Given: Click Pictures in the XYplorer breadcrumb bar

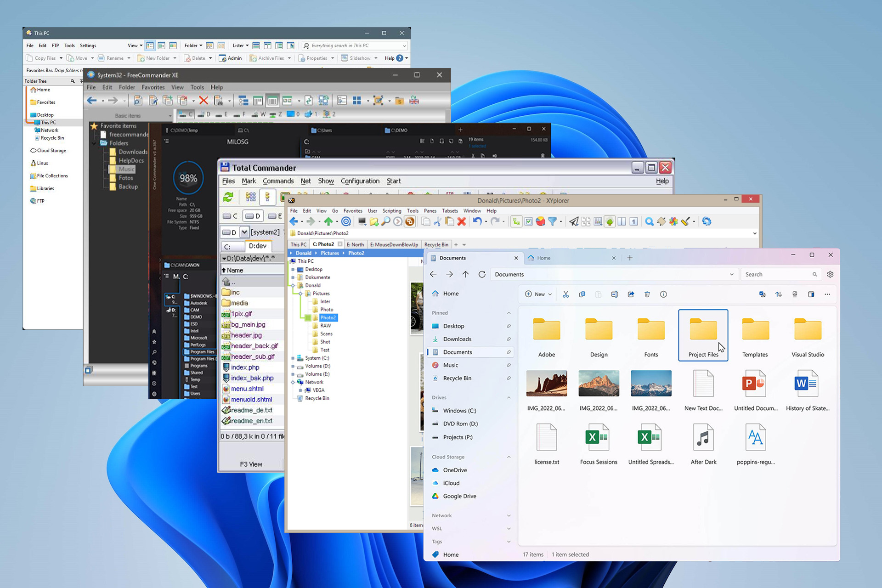Looking at the screenshot, I should [329, 253].
